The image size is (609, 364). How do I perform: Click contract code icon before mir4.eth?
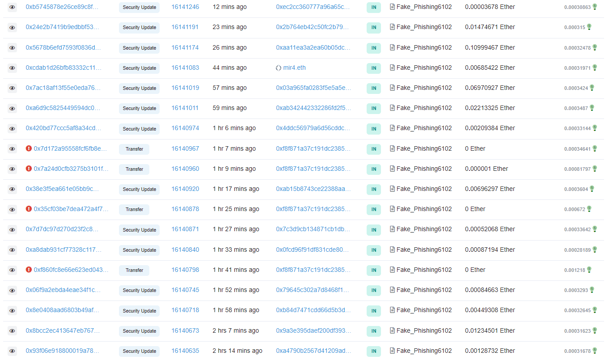click(x=279, y=68)
